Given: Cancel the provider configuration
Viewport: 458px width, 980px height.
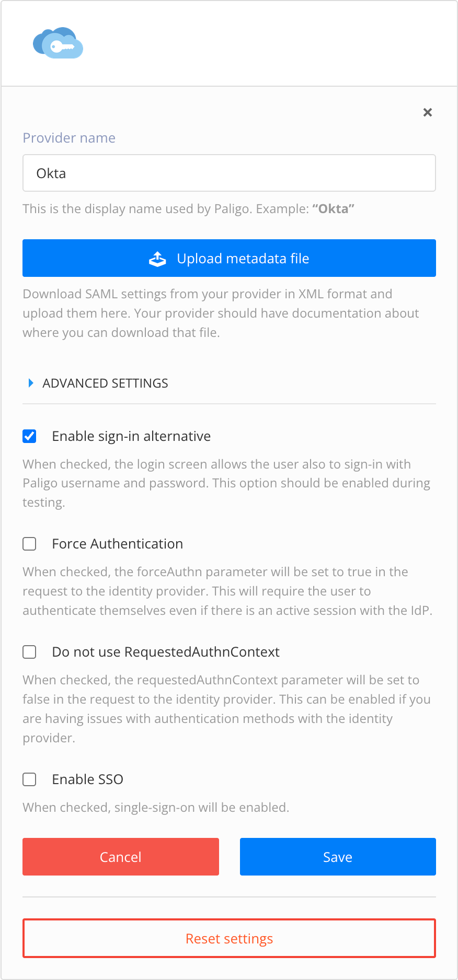Looking at the screenshot, I should tap(120, 857).
